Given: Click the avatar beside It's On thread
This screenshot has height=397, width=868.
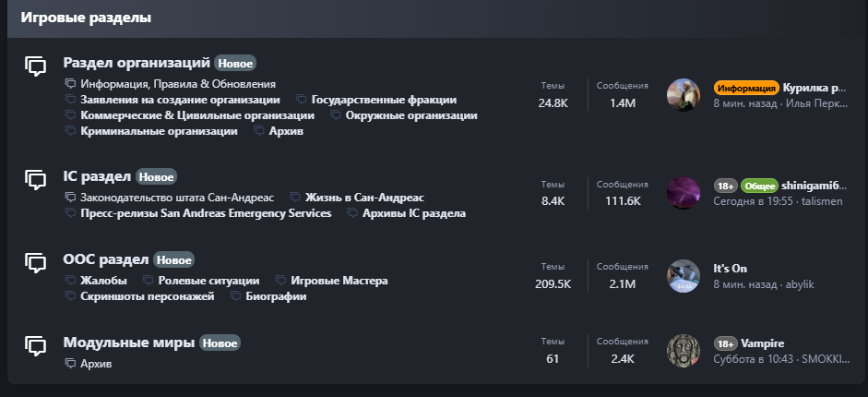Looking at the screenshot, I should click(x=683, y=276).
